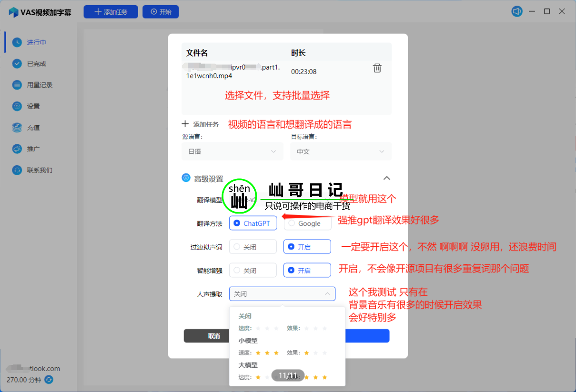Click the 人声提取 label

pyautogui.click(x=209, y=294)
